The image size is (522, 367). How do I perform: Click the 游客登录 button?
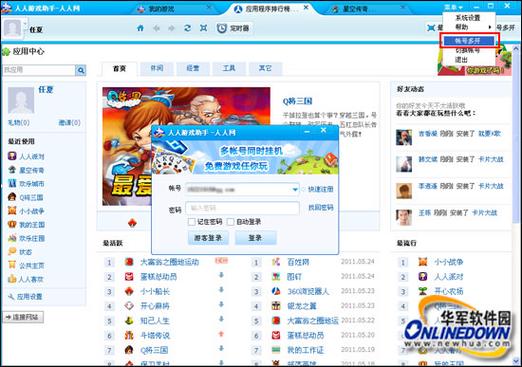tap(208, 238)
